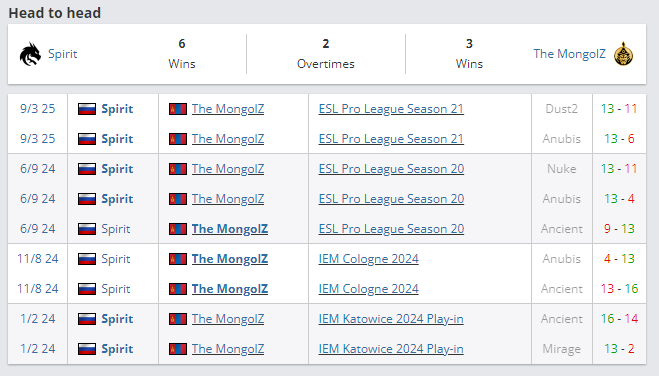659x376 pixels.
Task: Click Russian flag in Dust2 match row
Action: [87, 109]
